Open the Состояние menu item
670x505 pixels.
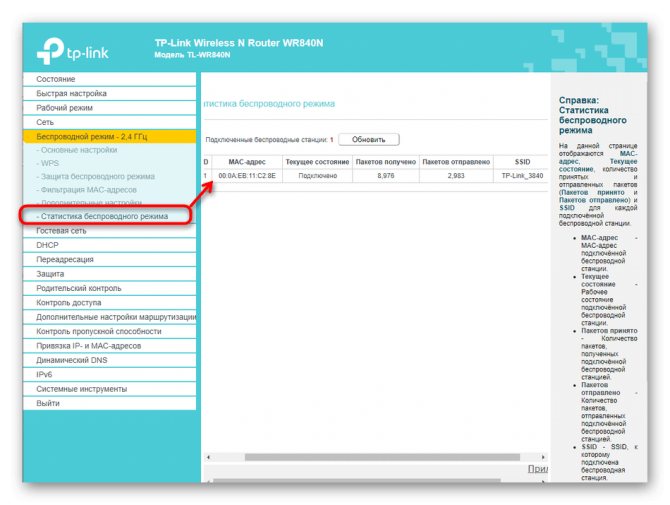110,79
